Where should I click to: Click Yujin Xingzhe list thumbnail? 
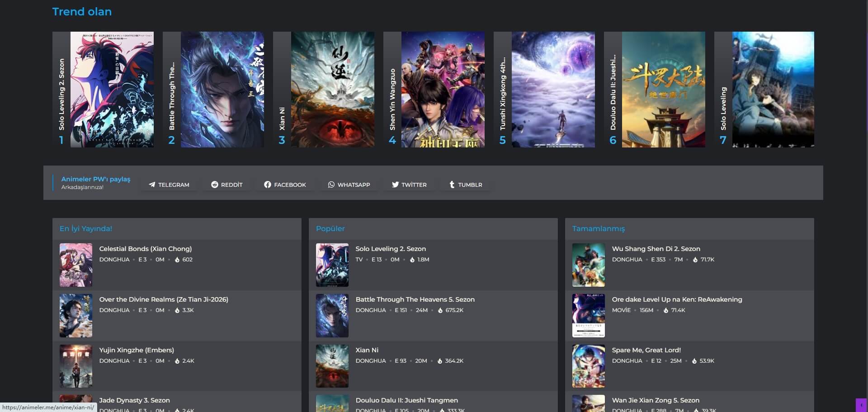[76, 366]
